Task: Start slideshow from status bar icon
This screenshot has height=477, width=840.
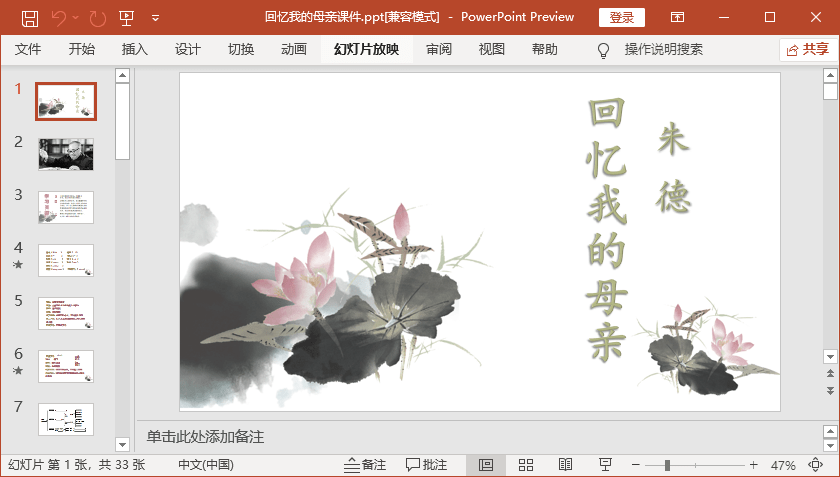Action: pyautogui.click(x=605, y=465)
